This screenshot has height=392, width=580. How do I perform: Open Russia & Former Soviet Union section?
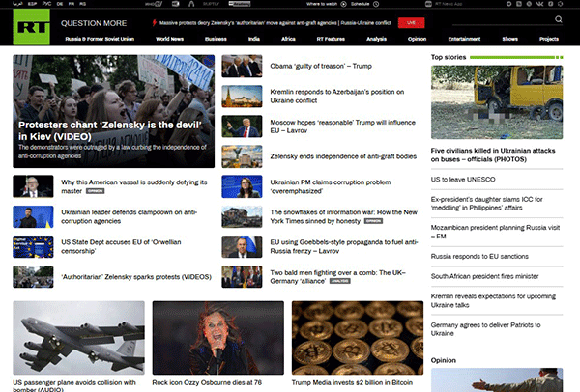click(x=100, y=39)
